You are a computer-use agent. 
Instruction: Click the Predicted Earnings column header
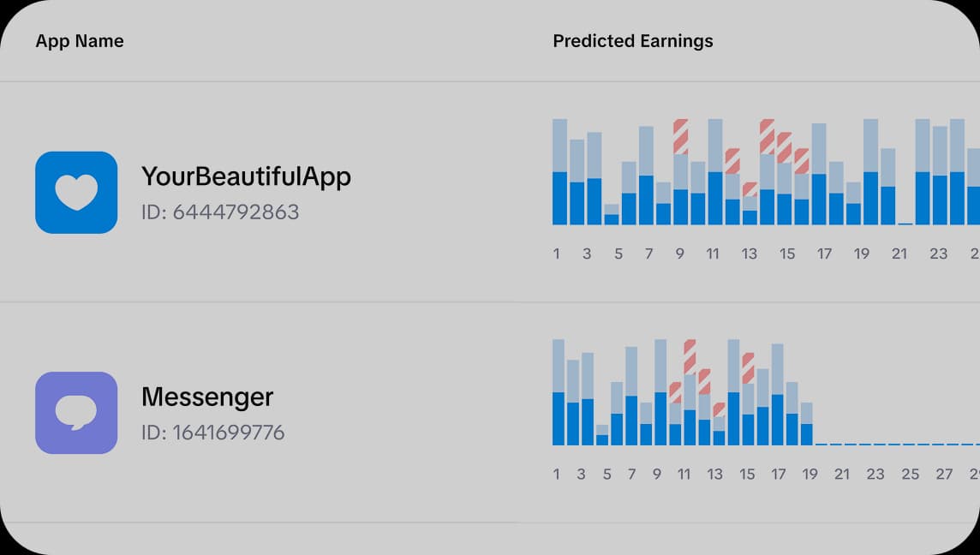pos(632,40)
